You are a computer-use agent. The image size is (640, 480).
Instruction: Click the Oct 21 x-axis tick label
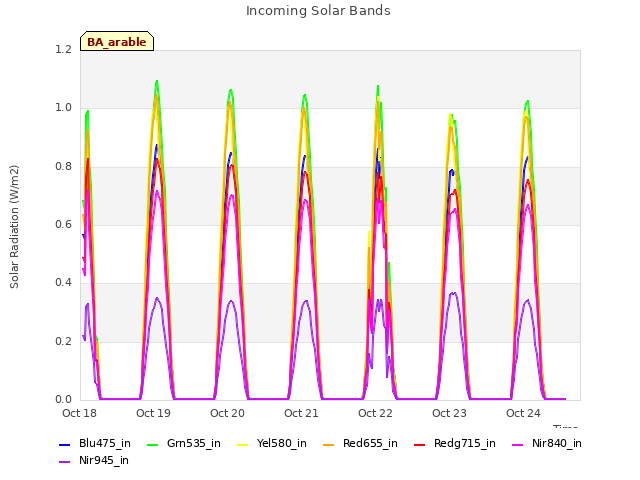pos(301,413)
